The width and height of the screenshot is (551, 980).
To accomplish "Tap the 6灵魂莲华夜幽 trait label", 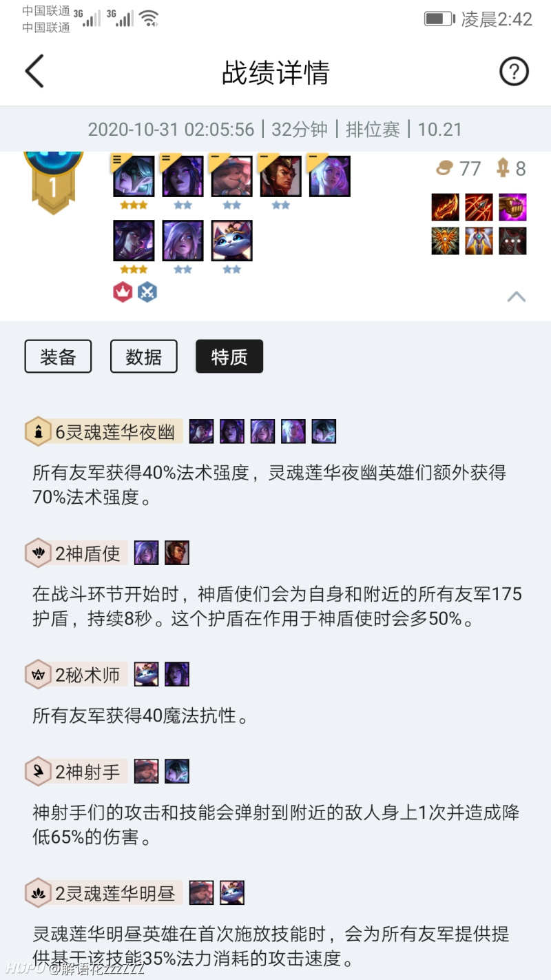I will (115, 431).
